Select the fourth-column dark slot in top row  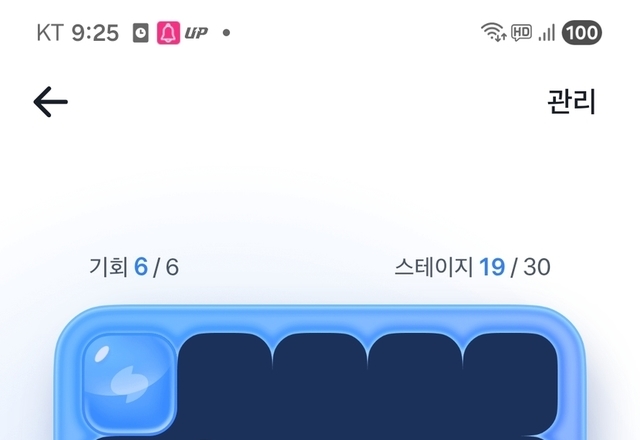point(415,383)
